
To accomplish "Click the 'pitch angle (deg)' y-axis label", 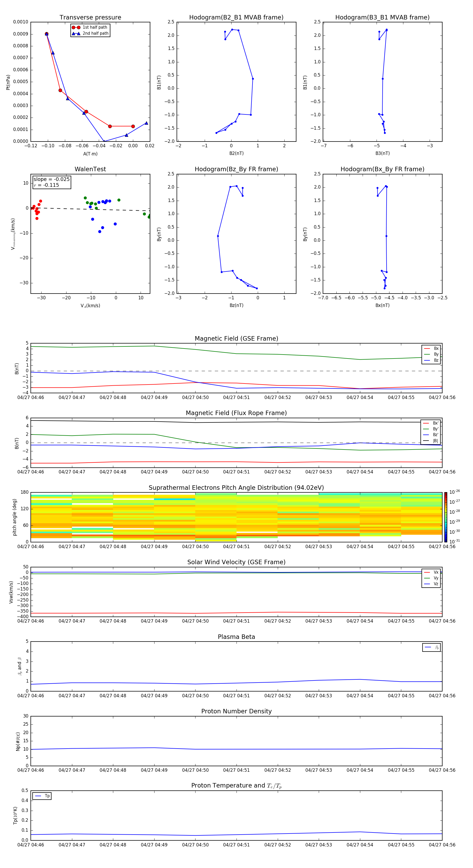I will [14, 517].
